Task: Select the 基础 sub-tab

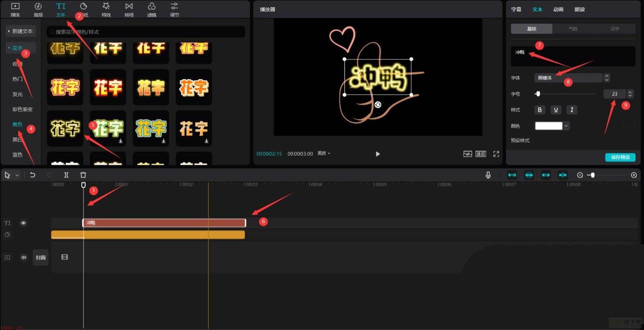Action: coord(531,29)
